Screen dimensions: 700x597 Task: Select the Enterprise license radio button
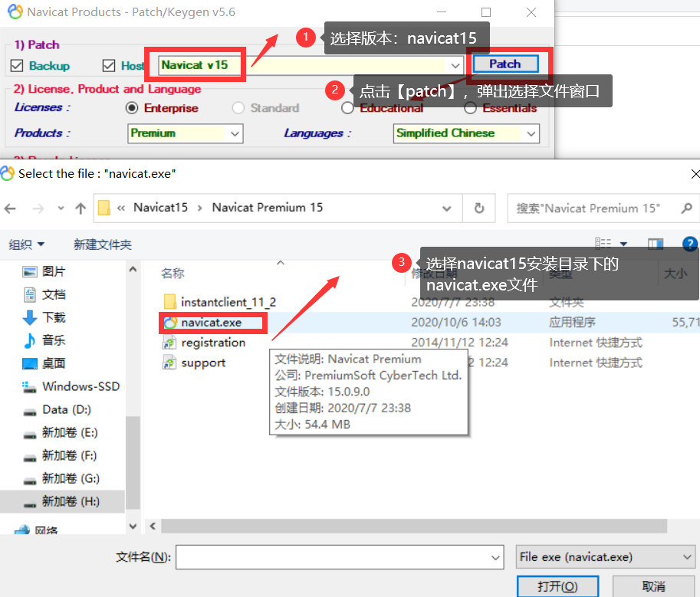[132, 108]
